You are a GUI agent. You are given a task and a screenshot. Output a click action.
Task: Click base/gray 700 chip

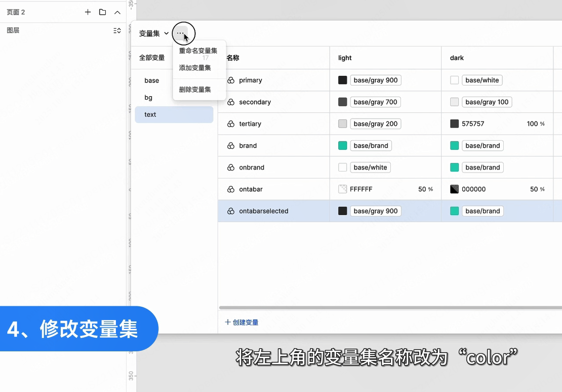(375, 102)
